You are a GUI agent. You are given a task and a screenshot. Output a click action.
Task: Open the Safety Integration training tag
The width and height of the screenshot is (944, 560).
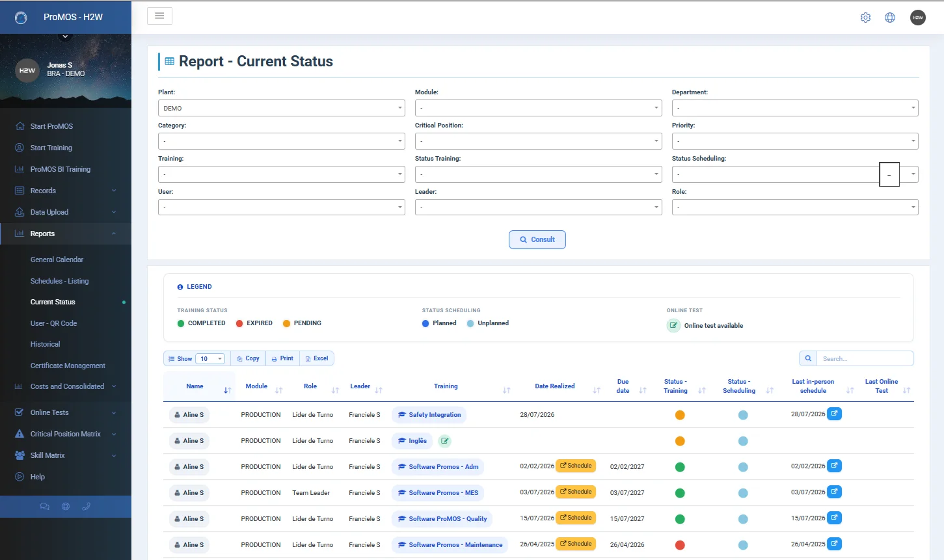[x=429, y=415]
